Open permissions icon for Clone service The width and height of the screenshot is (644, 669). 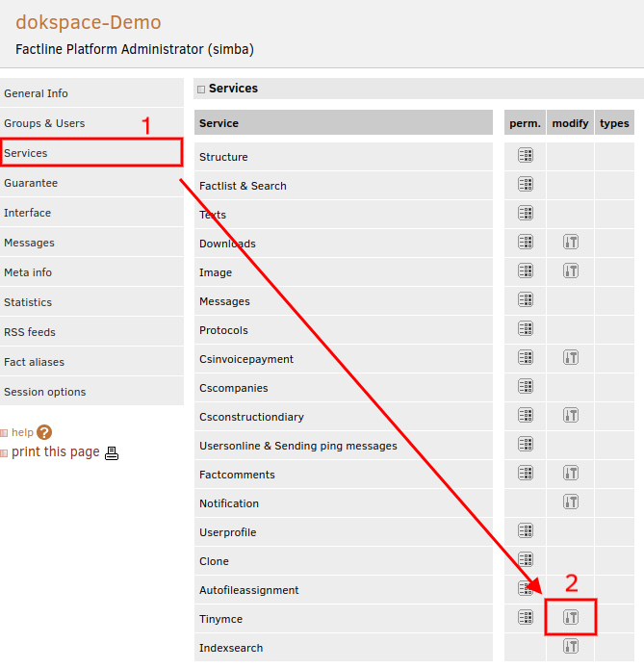(x=525, y=559)
